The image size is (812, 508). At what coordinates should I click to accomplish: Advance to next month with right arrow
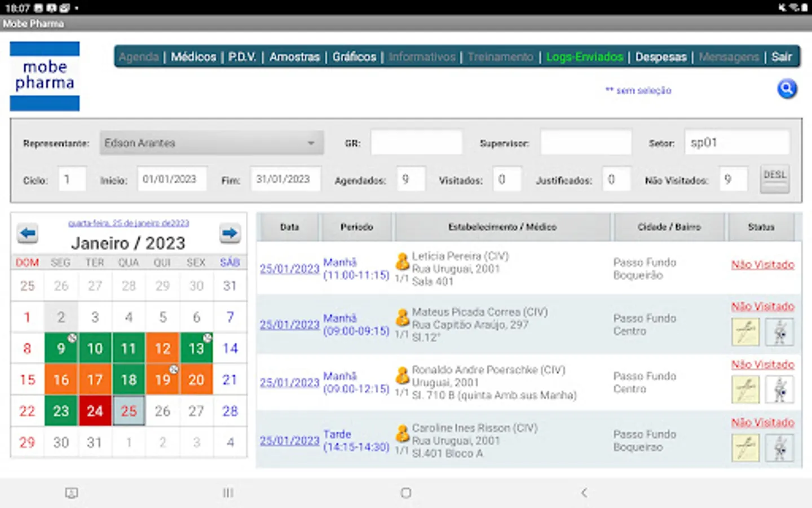point(230,233)
